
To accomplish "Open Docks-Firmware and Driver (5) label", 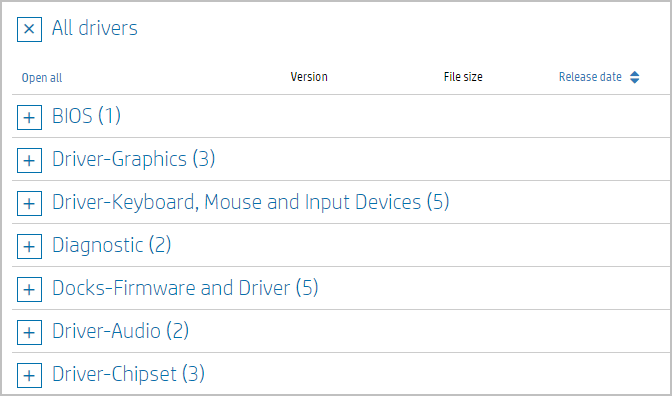I will [x=185, y=288].
